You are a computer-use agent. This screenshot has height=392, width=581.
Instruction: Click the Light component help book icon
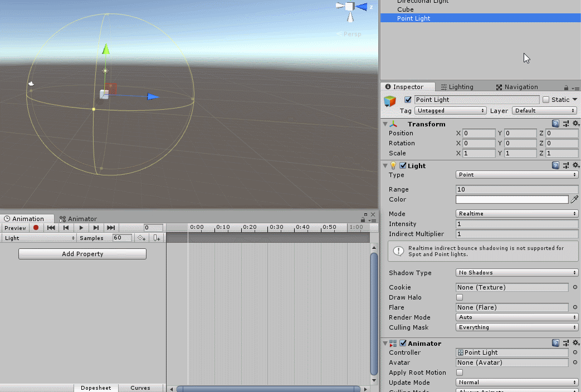[555, 165]
